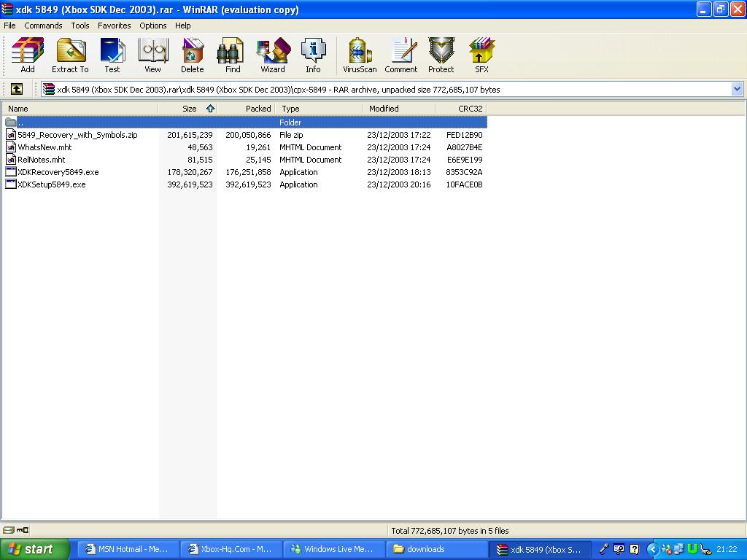Viewport: 747px width, 560px height.
Task: Open the Find binoculars tool
Action: 233,55
